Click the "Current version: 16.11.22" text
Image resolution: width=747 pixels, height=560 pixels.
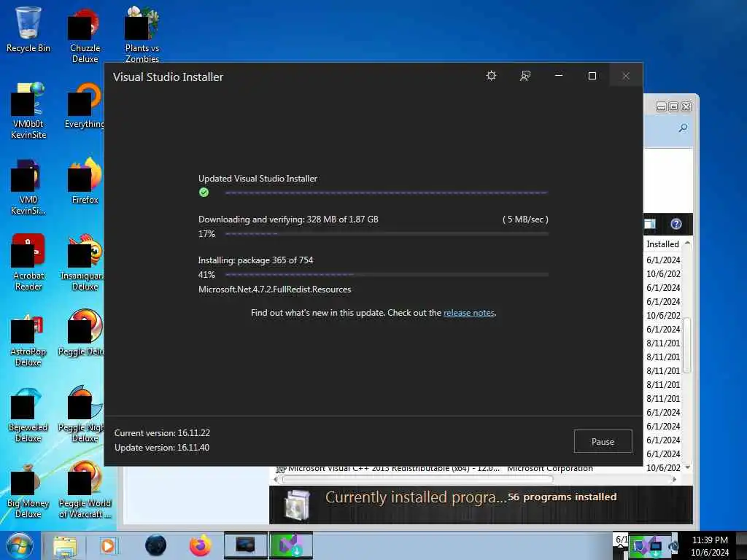[163, 433]
